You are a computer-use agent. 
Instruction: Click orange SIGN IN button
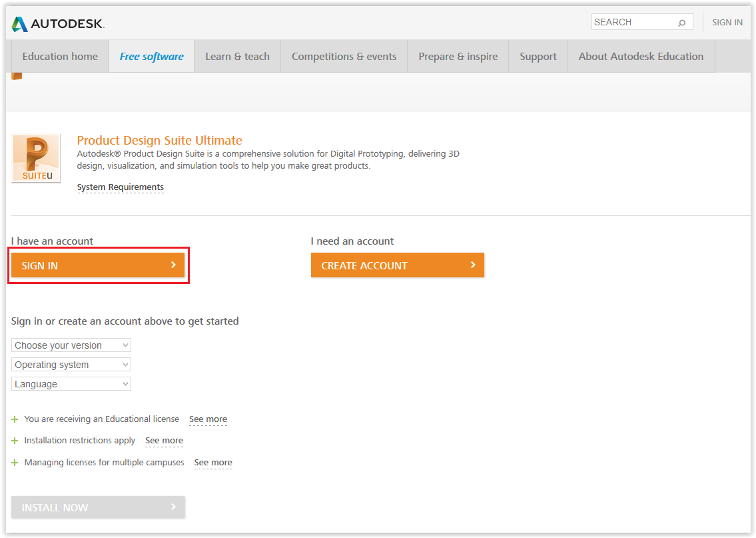(x=98, y=265)
